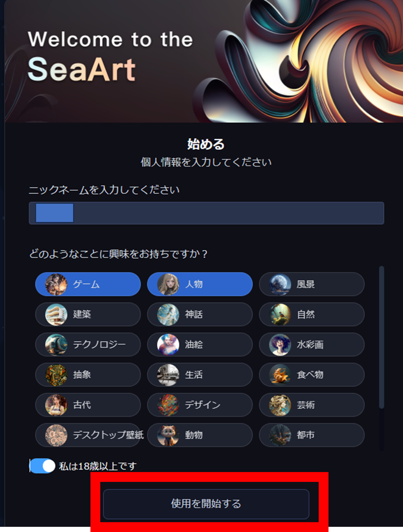Toggle the 私は18歳以上です switch
The image size is (403, 532).
[x=43, y=466]
